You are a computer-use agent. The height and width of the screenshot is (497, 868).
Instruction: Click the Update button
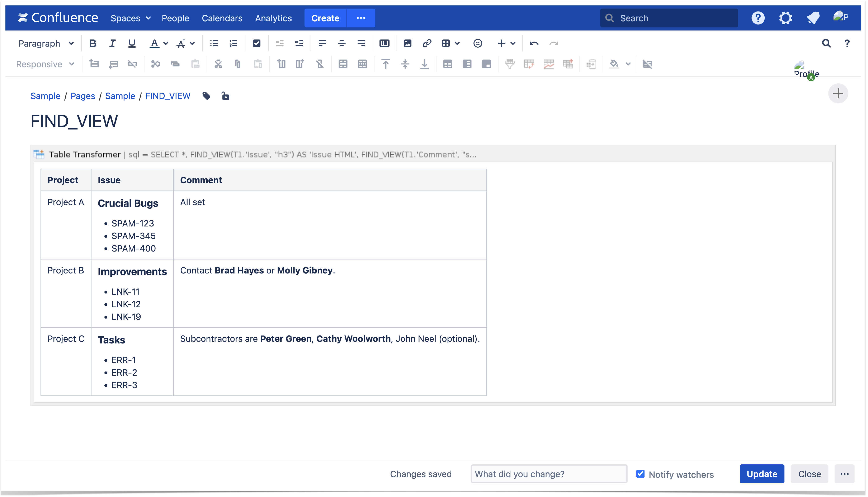(761, 474)
